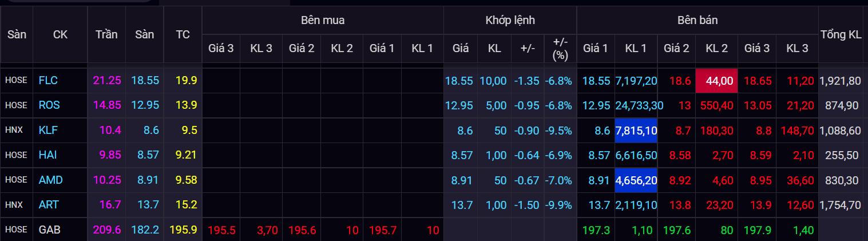Select the Bên bán header group
Image resolution: width=868 pixels, height=241 pixels.
point(697,21)
